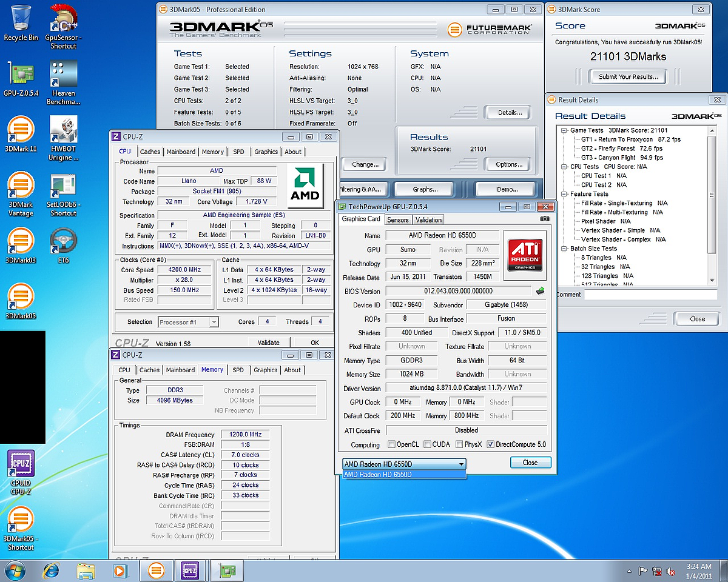Click the 21101 3DMarks score text
Image resolution: width=728 pixels, height=582 pixels.
pos(628,56)
